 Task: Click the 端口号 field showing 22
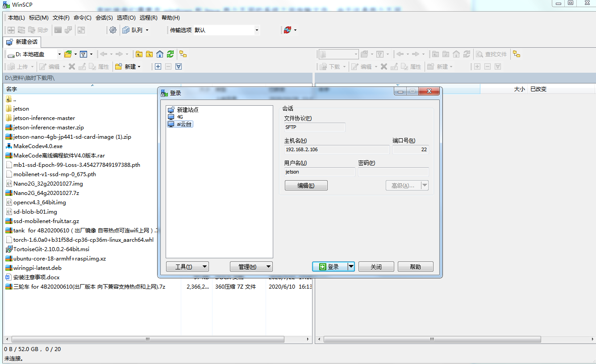pos(411,149)
